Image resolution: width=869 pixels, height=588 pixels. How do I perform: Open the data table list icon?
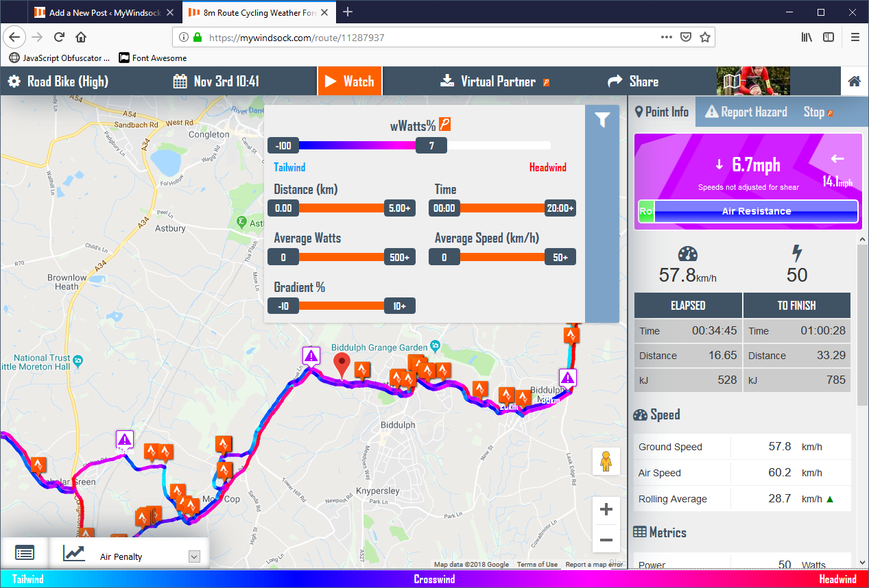24,554
